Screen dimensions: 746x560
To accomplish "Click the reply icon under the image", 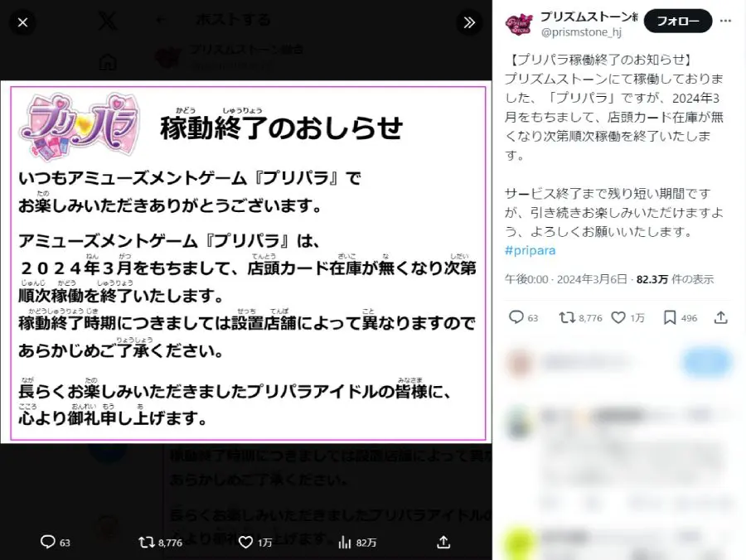I will [48, 542].
